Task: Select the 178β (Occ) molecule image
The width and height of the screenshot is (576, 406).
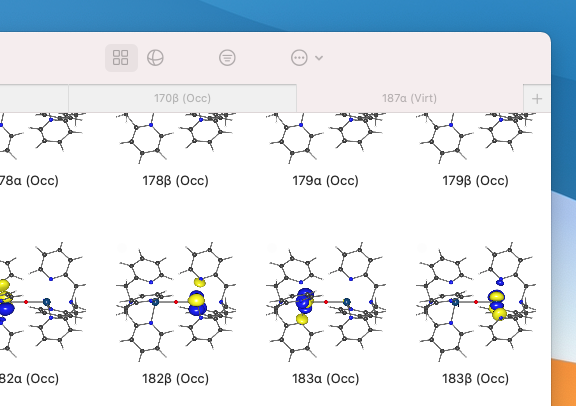Action: tap(176, 138)
